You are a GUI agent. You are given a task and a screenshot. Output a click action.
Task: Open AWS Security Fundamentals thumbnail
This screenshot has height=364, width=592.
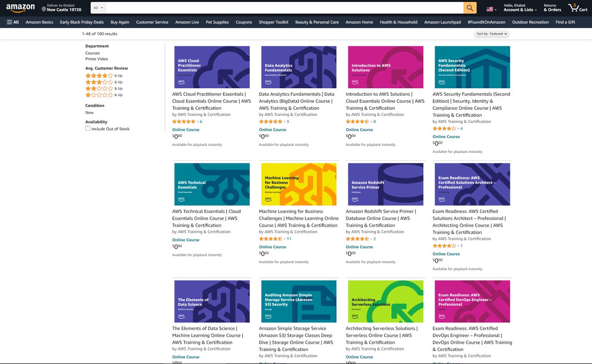(x=473, y=67)
